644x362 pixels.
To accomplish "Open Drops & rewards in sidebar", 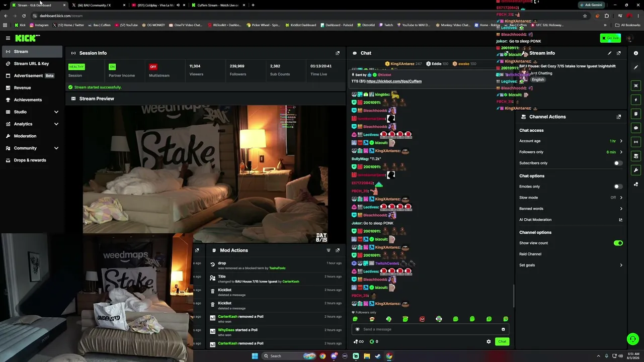I will (x=31, y=160).
